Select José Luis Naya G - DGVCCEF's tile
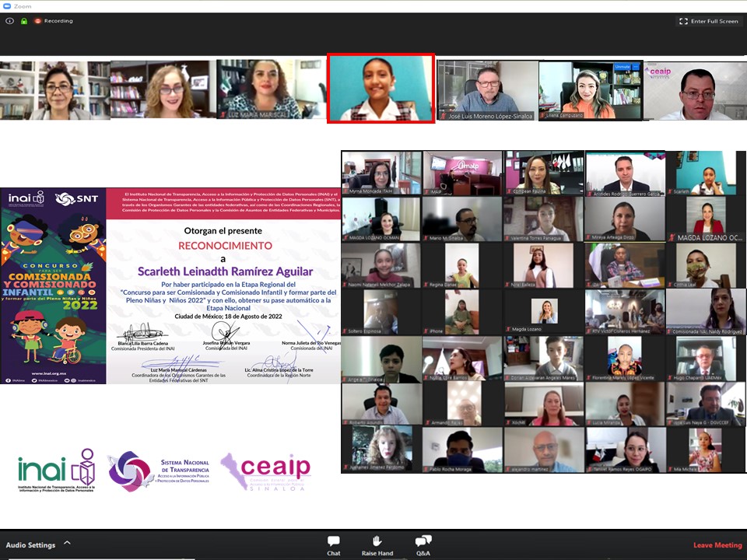The image size is (747, 560). 706,404
